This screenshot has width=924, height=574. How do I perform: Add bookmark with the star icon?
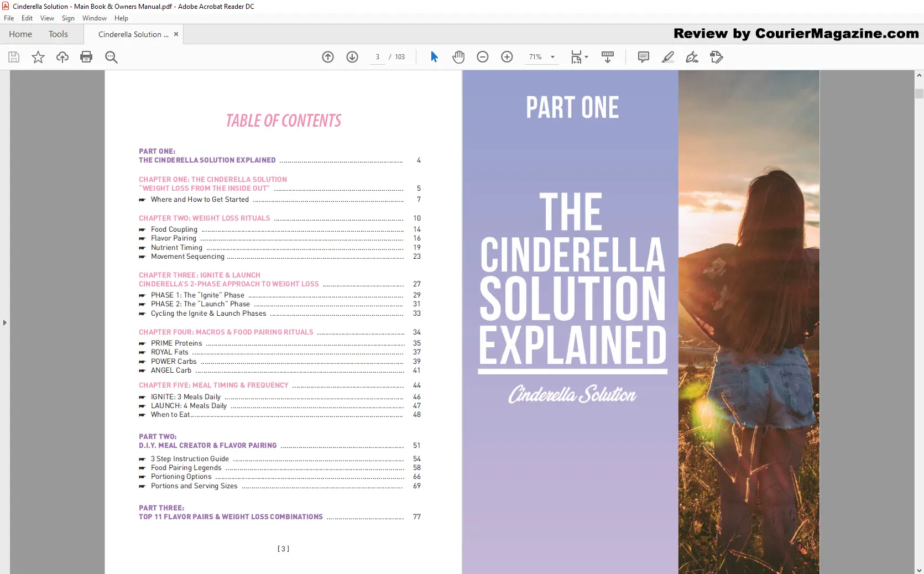click(38, 57)
